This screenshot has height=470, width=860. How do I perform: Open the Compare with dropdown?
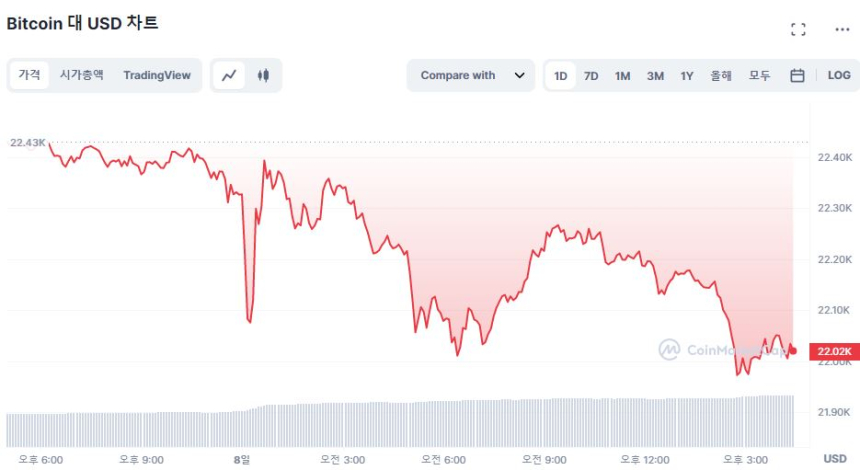click(470, 75)
